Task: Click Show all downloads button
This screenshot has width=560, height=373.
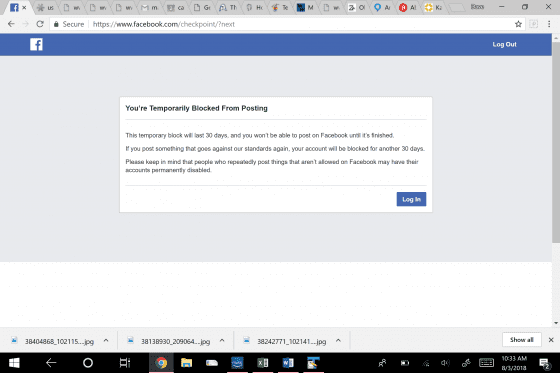Action: coord(521,340)
